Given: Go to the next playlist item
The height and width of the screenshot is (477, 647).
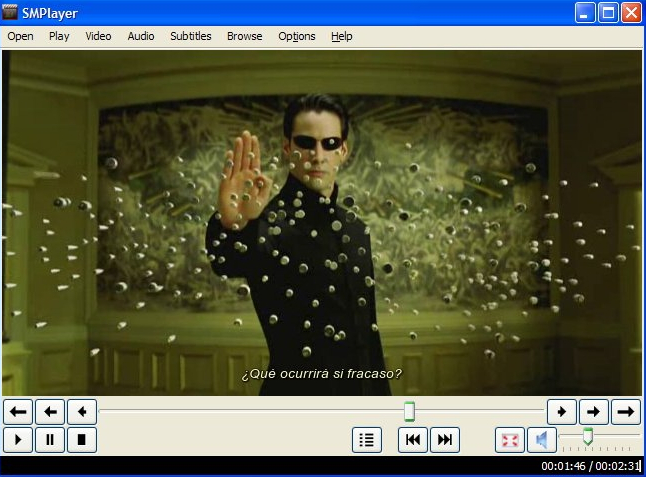Looking at the screenshot, I should [x=445, y=440].
